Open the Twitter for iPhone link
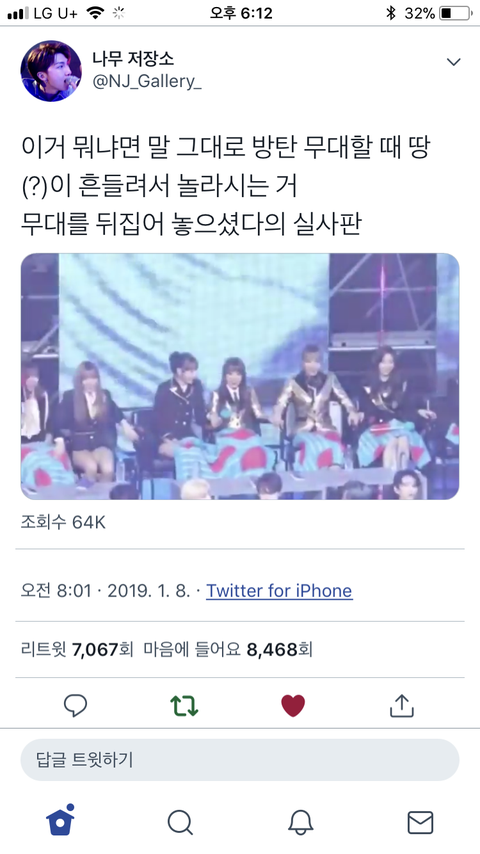The image size is (480, 854). (279, 591)
